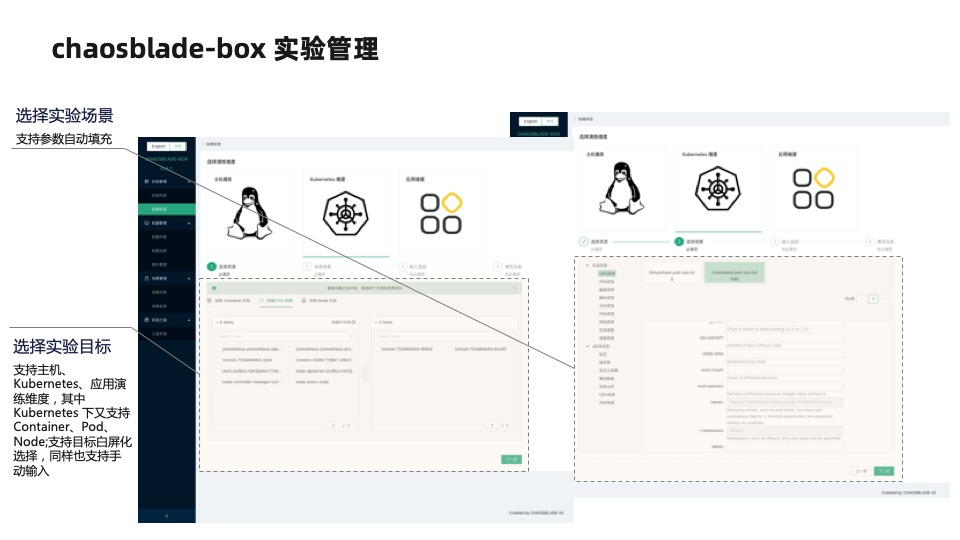The width and height of the screenshot is (960, 540).
Task: Click the move-right transfer arrow between lists
Action: [x=366, y=370]
